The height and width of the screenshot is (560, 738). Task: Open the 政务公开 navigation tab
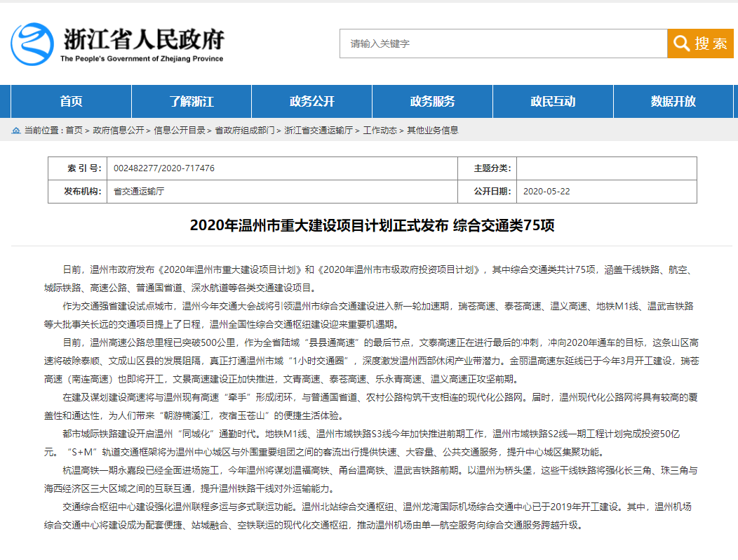[x=312, y=101]
